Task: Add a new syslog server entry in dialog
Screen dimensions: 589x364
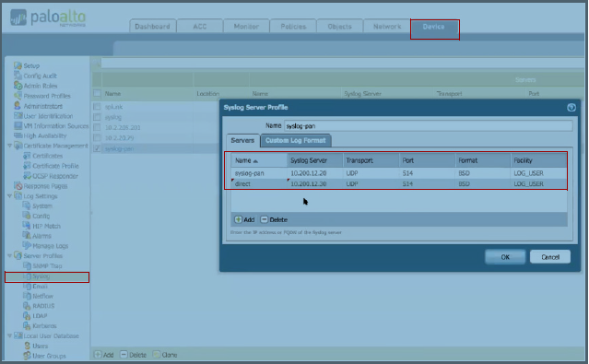Action: click(x=244, y=219)
